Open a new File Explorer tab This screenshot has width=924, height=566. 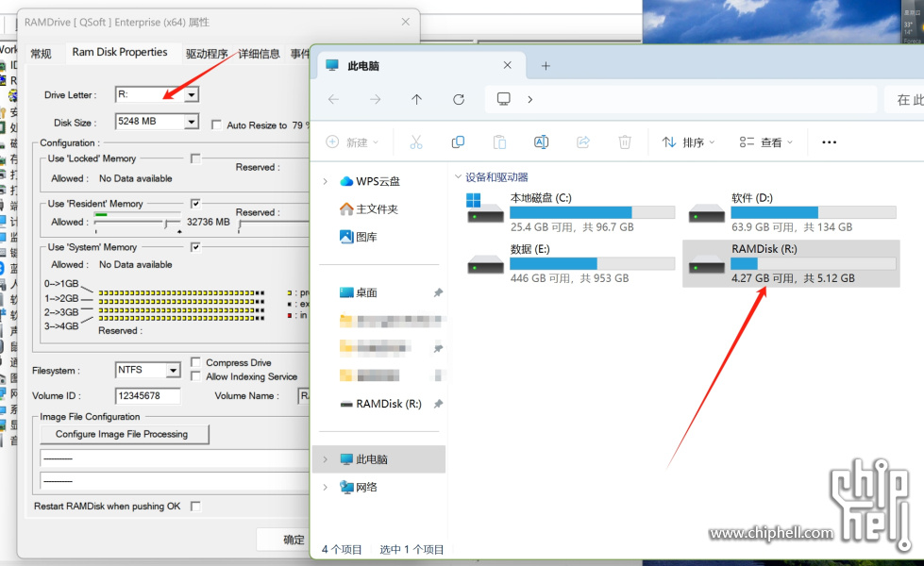point(546,66)
